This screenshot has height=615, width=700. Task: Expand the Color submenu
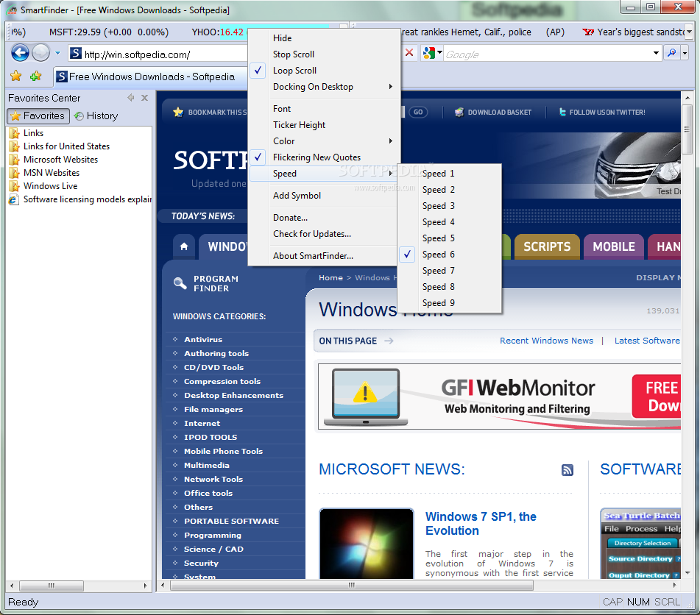325,141
